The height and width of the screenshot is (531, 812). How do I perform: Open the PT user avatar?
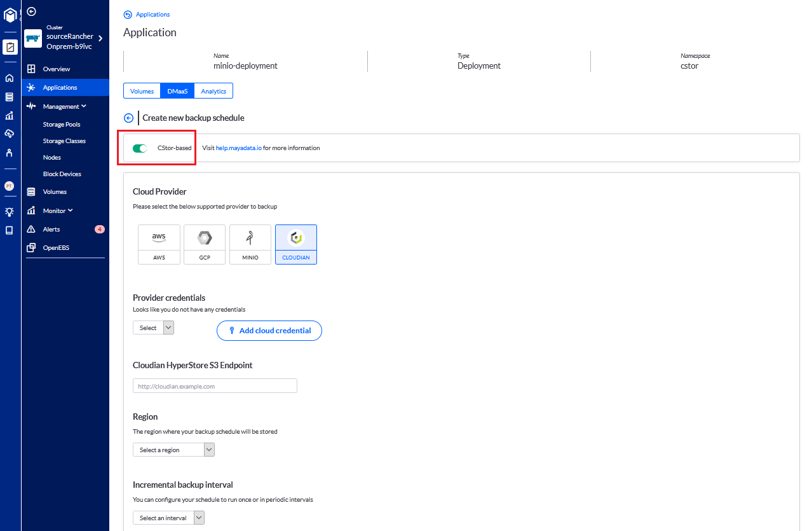(10, 186)
